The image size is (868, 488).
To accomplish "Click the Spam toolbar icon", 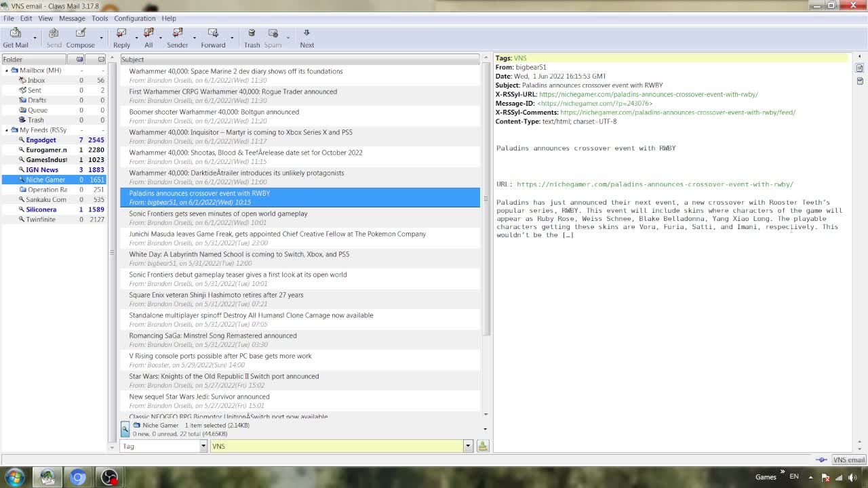I will tap(273, 33).
